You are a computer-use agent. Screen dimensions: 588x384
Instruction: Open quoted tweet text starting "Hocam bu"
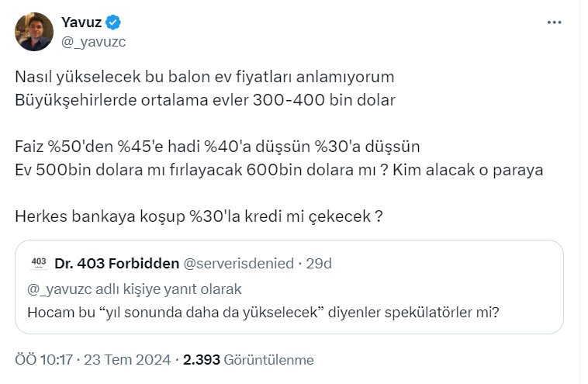(262, 313)
